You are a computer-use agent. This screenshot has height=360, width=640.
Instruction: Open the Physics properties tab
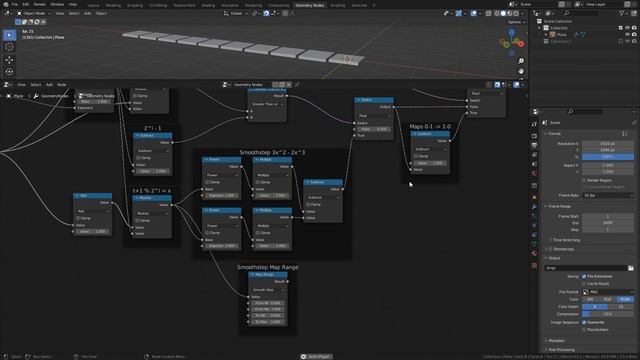pyautogui.click(x=534, y=225)
